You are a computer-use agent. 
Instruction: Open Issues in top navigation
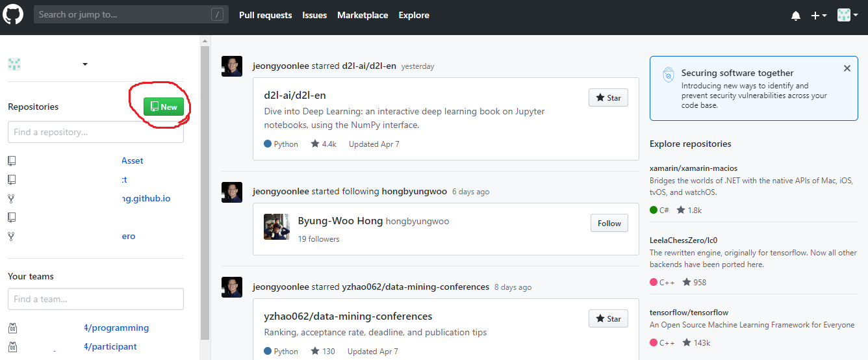(314, 15)
